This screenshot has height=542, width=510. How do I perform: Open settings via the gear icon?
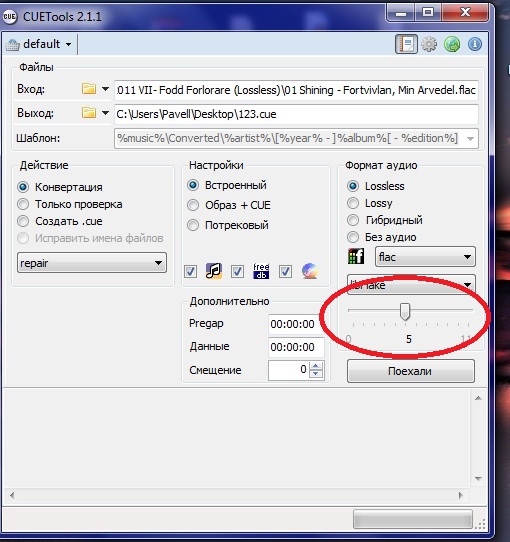click(x=429, y=44)
